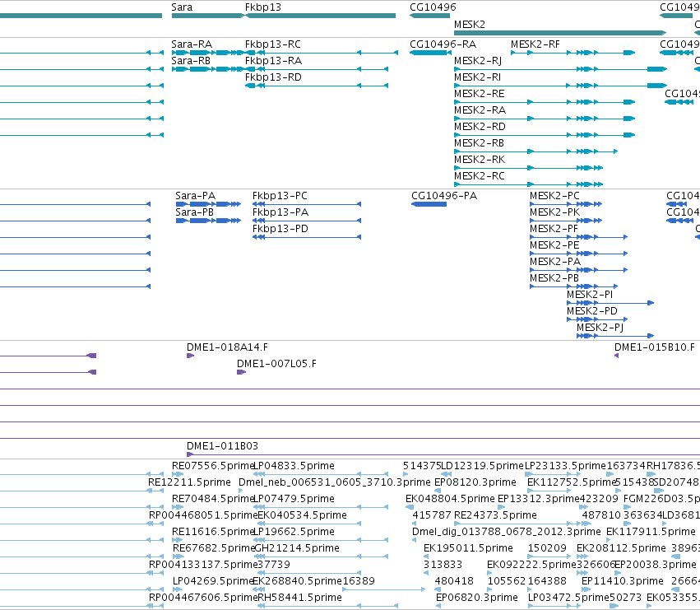Select the LP19662.5prime EST label
The width and height of the screenshot is (700, 610).
(294, 532)
